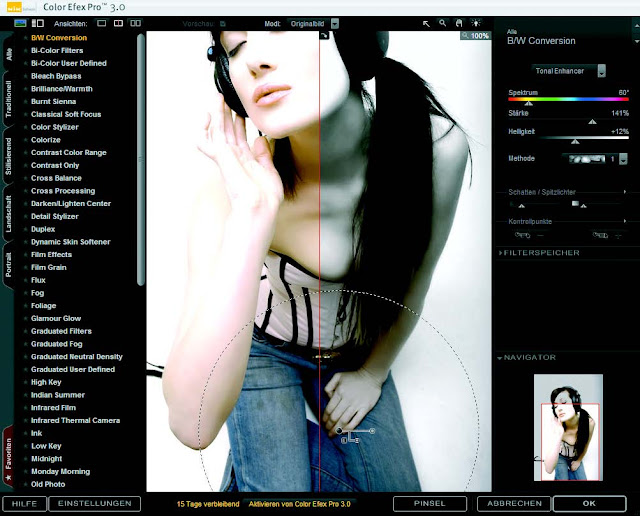Click the filter list scrollbar
The image size is (640, 516).
(x=141, y=159)
